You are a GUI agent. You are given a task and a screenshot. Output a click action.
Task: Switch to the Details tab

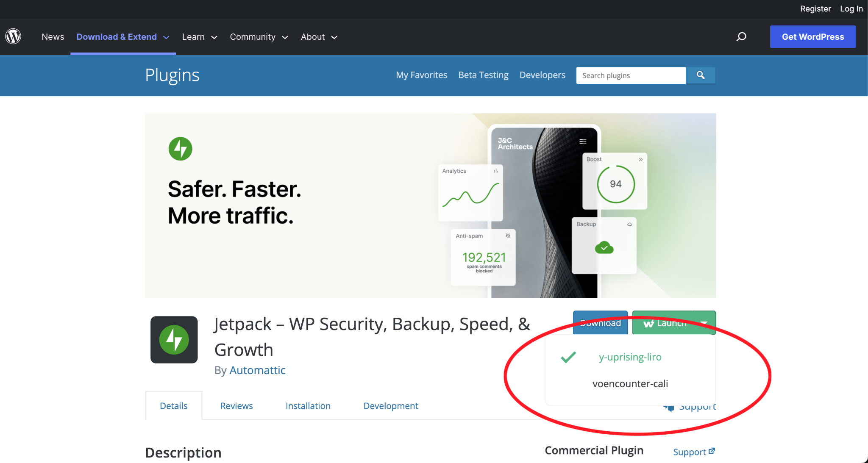173,406
